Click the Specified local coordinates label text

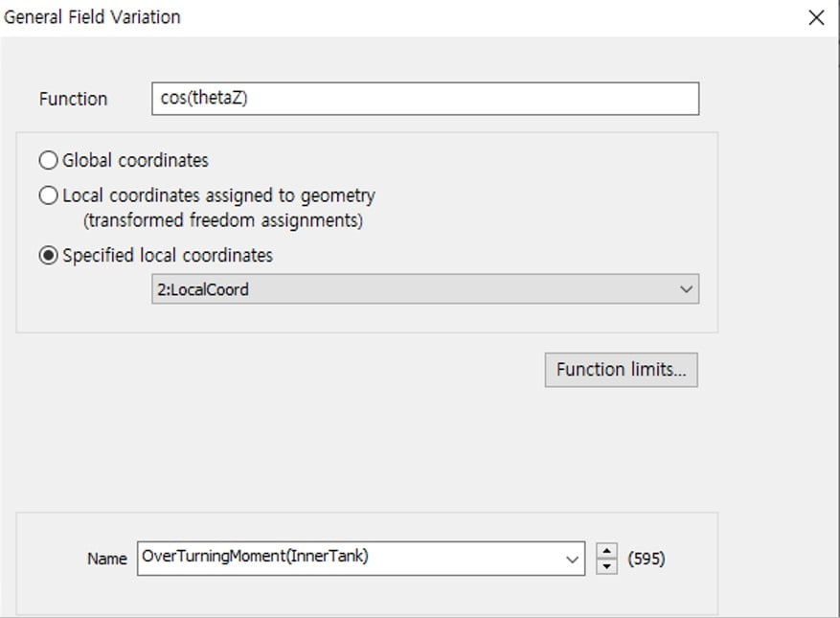[x=168, y=256]
